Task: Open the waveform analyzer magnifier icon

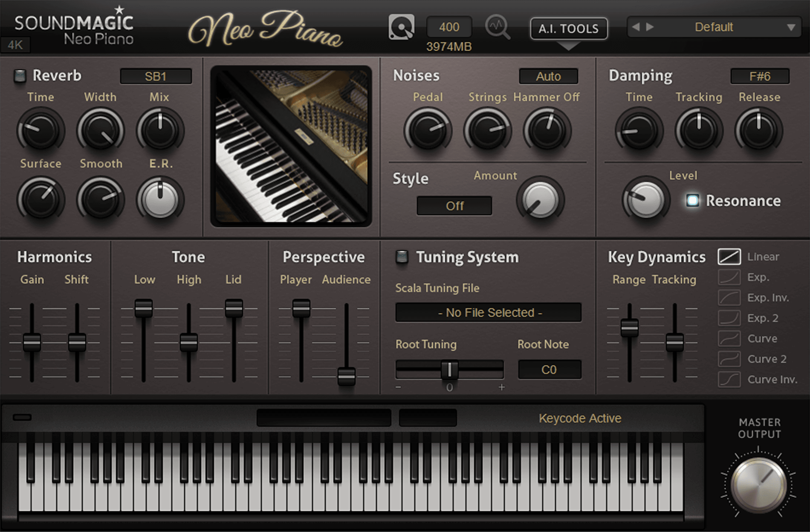Action: pos(498,26)
